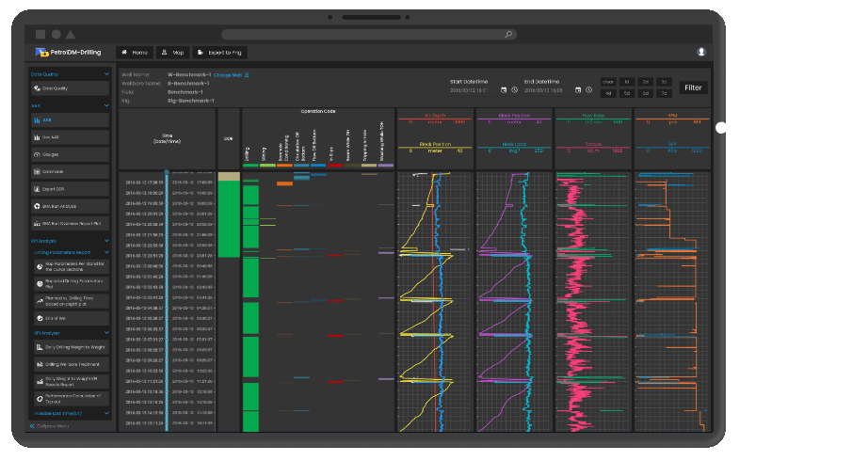
Task: Open the user account icon
Action: pos(701,52)
